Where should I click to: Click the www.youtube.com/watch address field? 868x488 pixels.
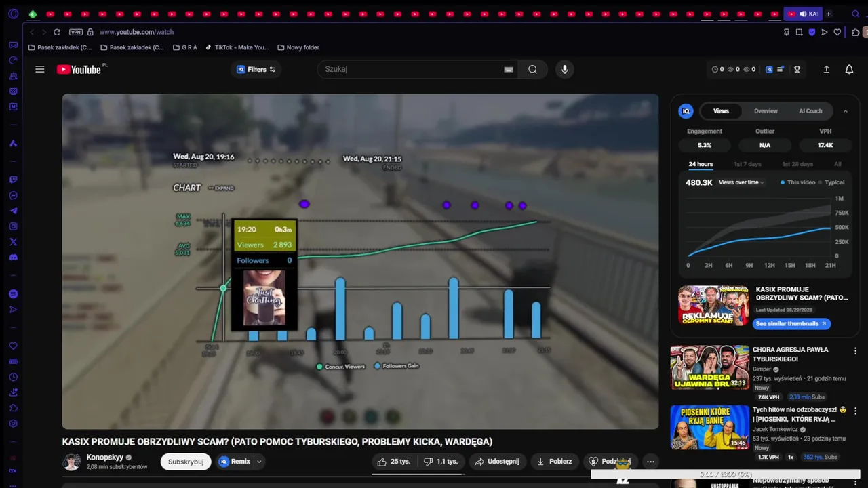tap(136, 32)
